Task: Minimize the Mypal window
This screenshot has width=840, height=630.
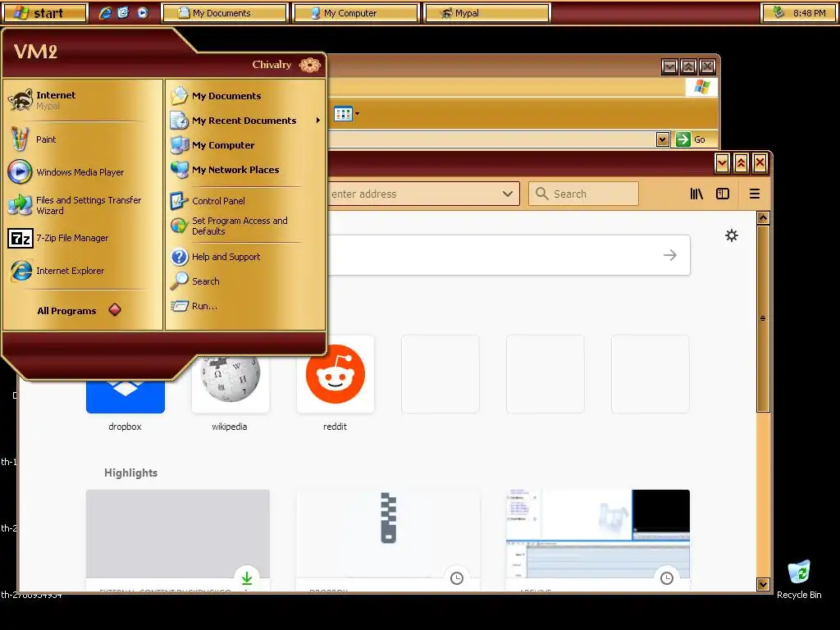Action: tap(722, 163)
